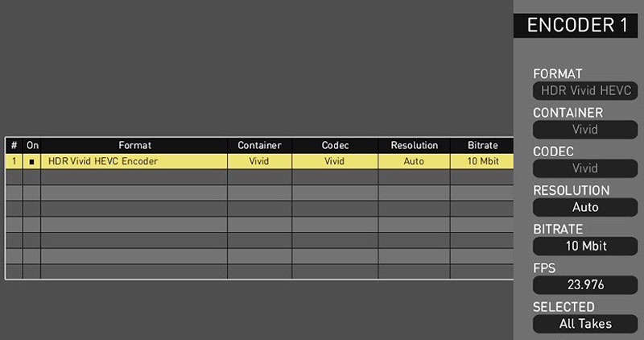The image size is (644, 340).
Task: Click the Format column header
Action: pos(134,146)
